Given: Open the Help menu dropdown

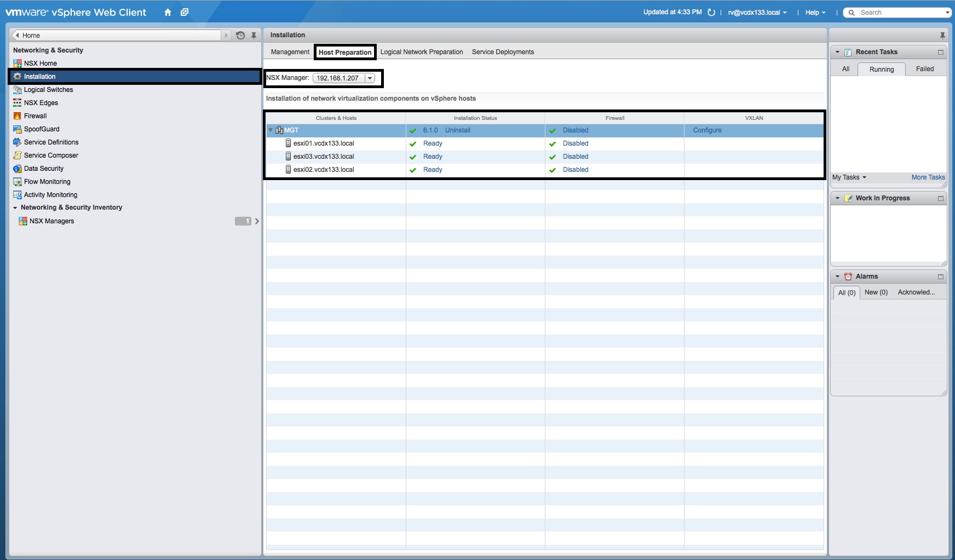Looking at the screenshot, I should (x=815, y=13).
